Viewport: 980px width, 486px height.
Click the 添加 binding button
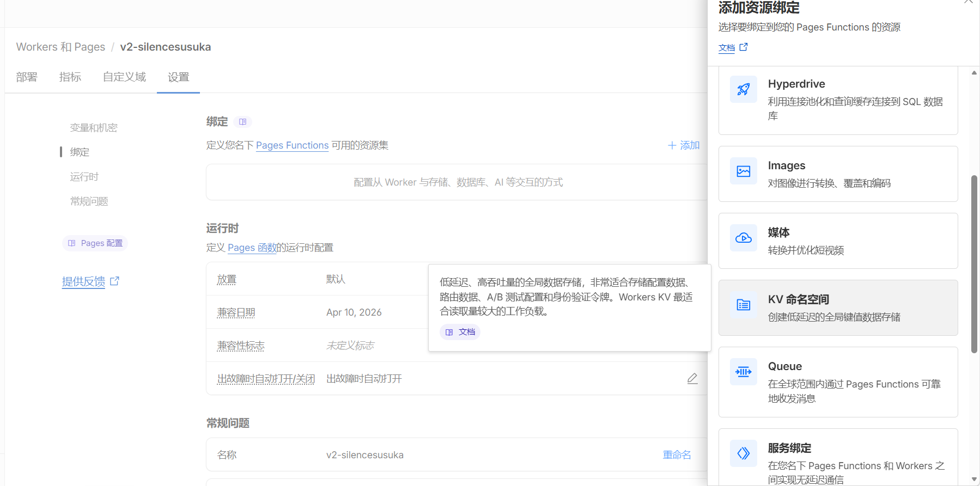(684, 145)
